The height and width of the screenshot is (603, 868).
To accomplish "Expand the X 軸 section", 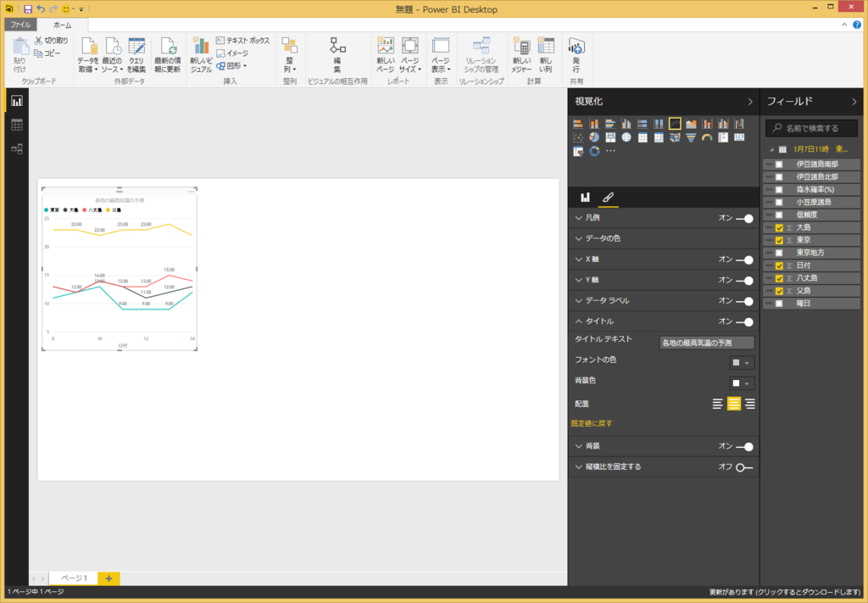I will click(x=578, y=260).
